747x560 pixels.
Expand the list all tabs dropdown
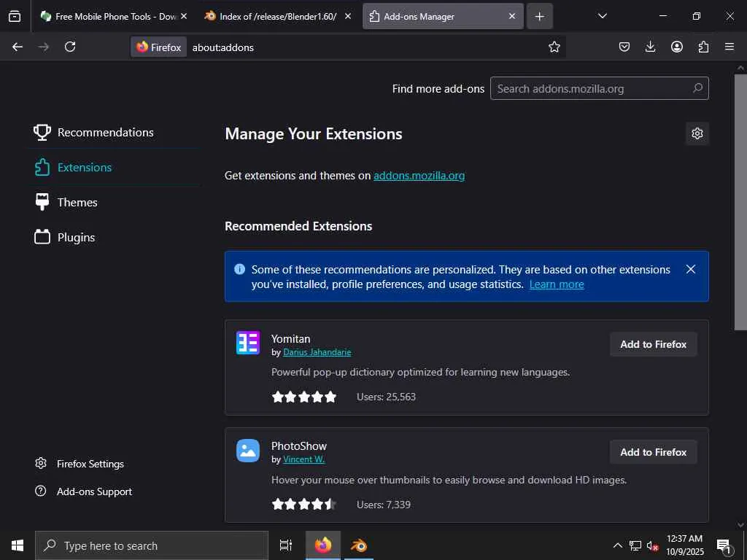click(x=602, y=16)
